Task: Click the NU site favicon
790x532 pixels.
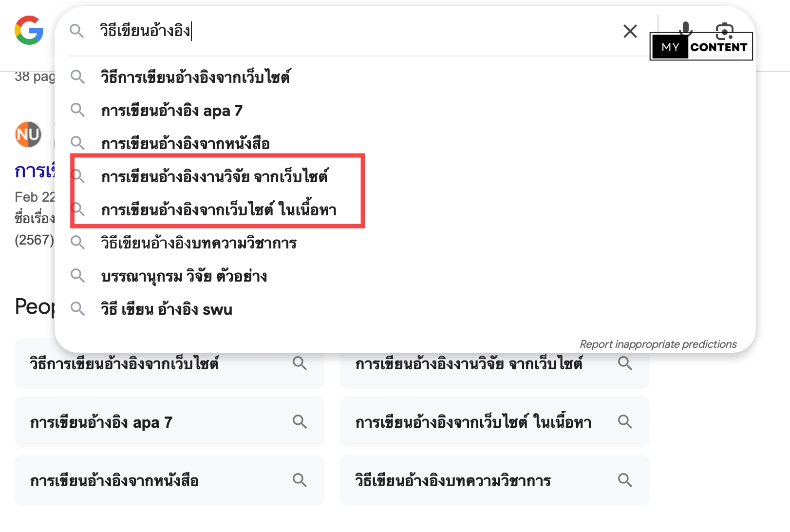Action: click(x=28, y=134)
